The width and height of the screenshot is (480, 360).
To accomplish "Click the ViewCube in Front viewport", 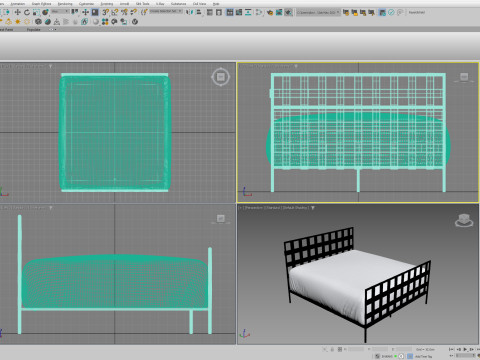I will click(464, 78).
